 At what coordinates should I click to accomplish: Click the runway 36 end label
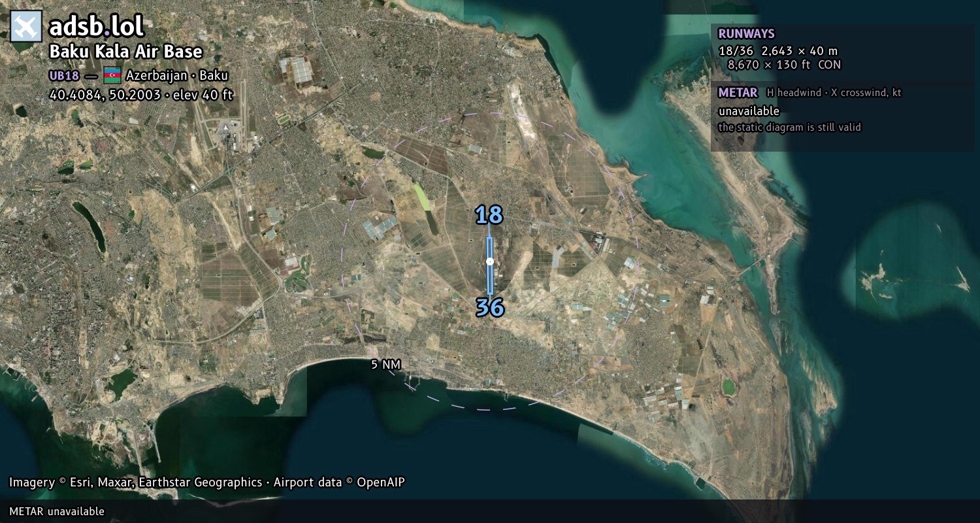click(489, 307)
